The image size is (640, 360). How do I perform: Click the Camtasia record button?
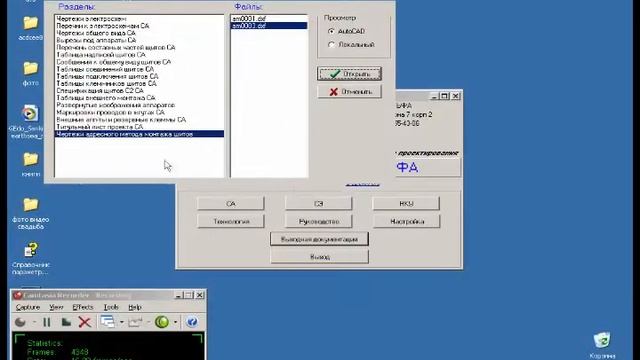[x=20, y=322]
